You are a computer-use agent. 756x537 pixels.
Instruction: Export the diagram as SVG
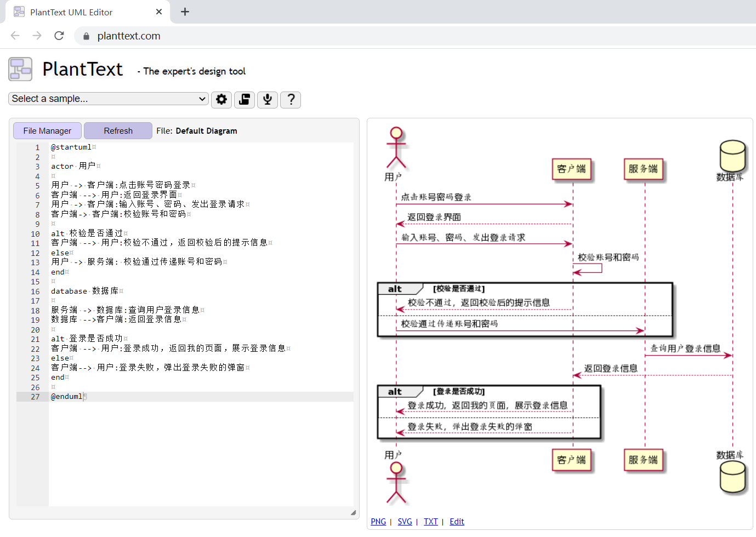tap(405, 521)
